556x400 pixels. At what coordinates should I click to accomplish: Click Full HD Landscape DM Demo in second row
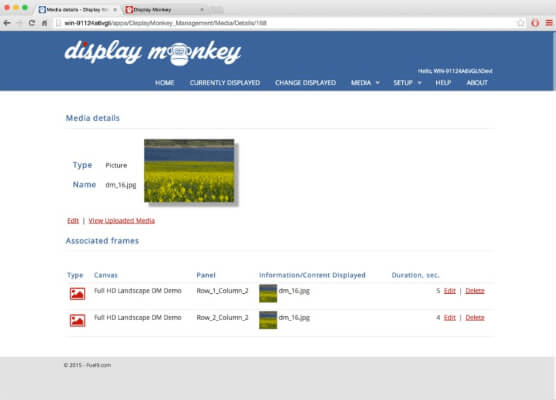(138, 317)
